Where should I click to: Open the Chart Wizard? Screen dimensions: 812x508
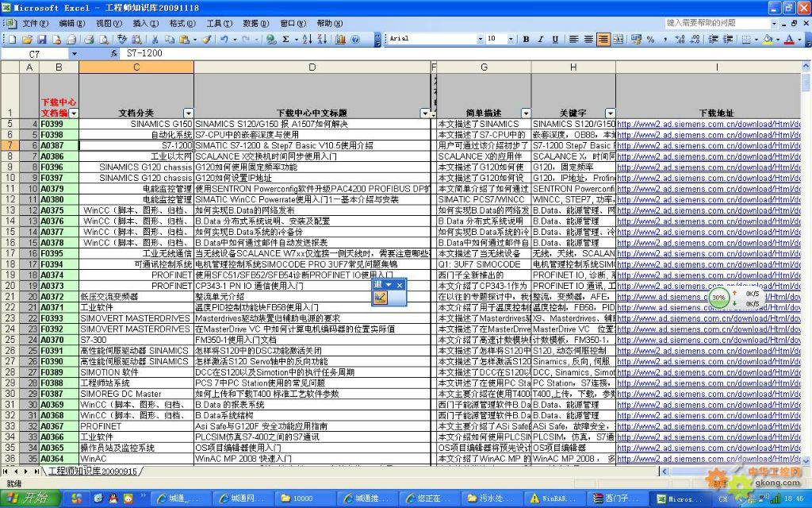click(340, 39)
